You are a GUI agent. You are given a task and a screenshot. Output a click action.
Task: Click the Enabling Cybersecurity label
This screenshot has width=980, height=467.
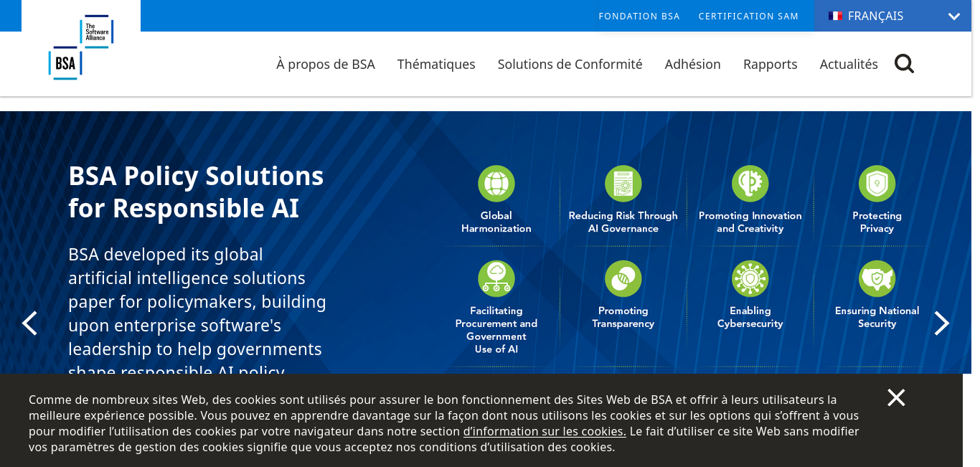pos(750,317)
